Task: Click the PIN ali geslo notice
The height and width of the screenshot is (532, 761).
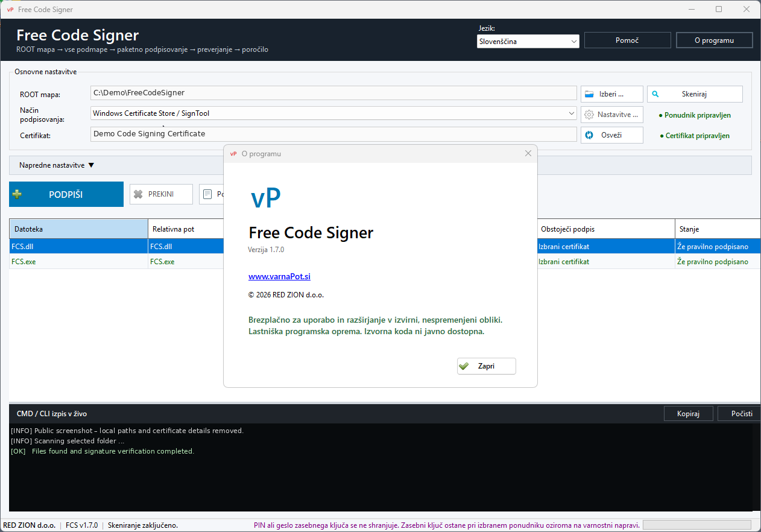Action: [447, 525]
